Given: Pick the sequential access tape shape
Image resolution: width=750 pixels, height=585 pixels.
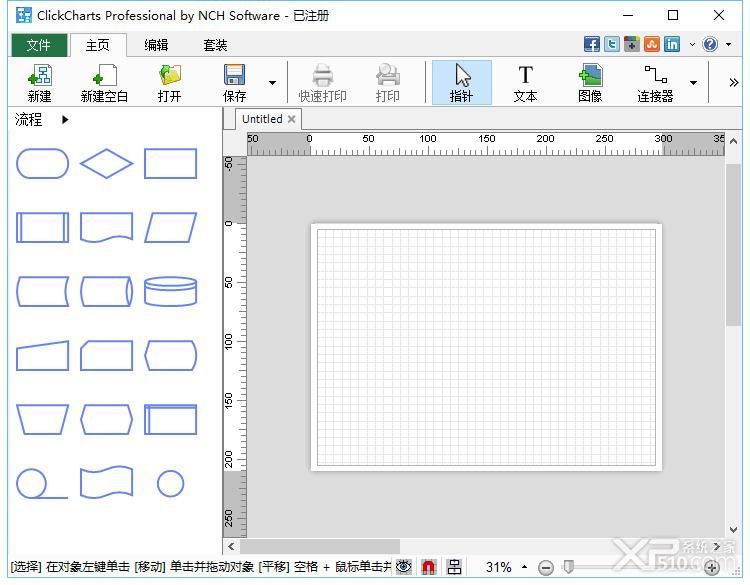Looking at the screenshot, I should (x=42, y=483).
